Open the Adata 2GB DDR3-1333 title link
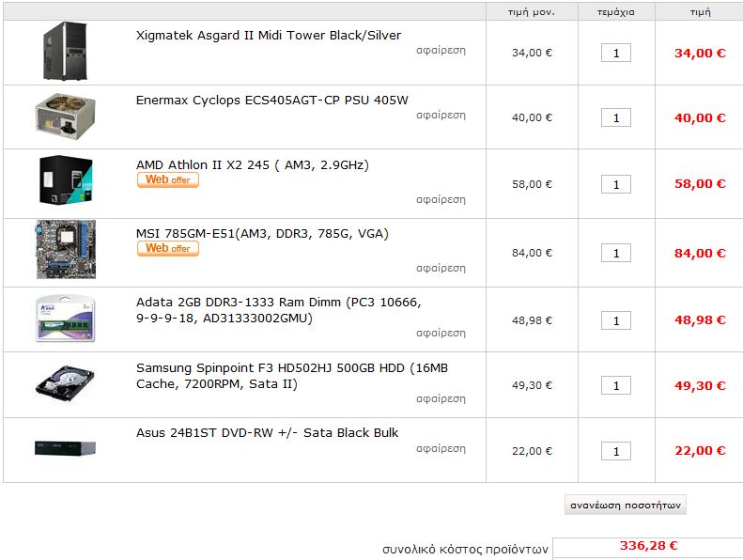The width and height of the screenshot is (743, 560). coord(279,310)
